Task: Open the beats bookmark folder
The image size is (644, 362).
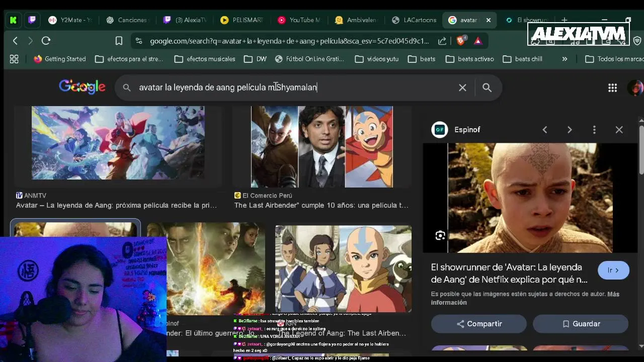Action: [x=422, y=59]
